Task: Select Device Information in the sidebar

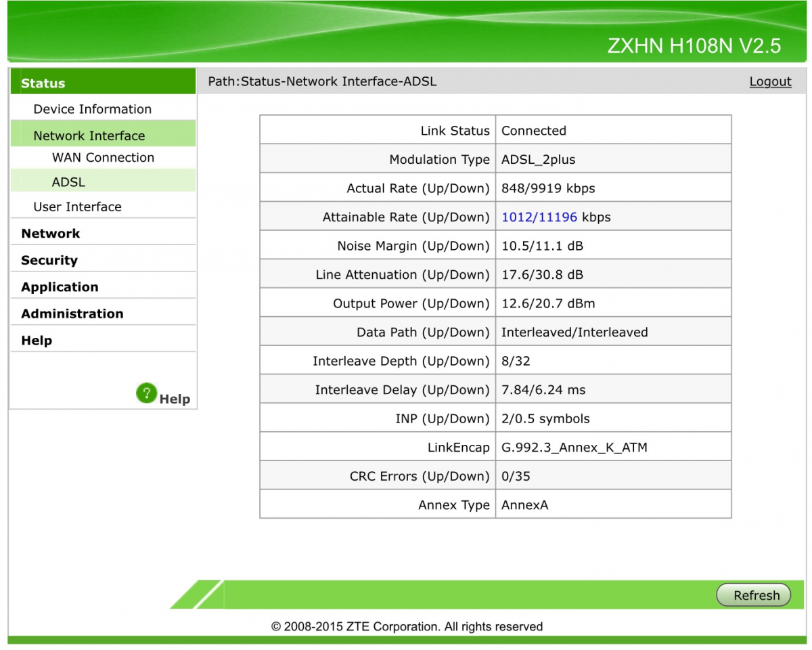Action: [x=92, y=109]
